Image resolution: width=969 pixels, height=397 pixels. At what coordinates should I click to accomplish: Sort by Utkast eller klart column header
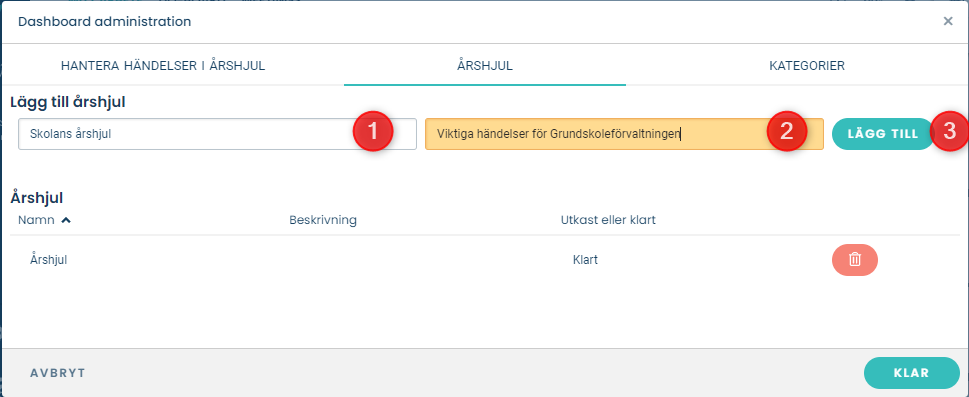[608, 220]
